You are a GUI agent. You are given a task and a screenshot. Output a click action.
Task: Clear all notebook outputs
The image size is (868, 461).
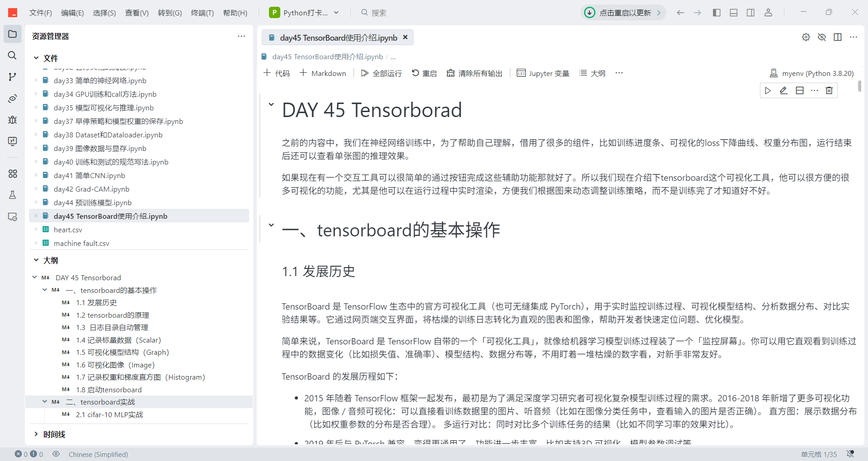click(x=474, y=73)
